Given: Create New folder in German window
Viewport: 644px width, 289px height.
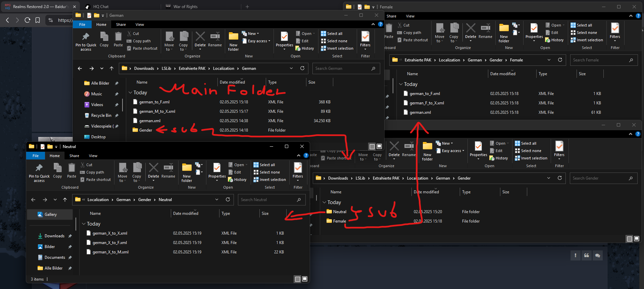Looking at the screenshot, I should [x=234, y=41].
